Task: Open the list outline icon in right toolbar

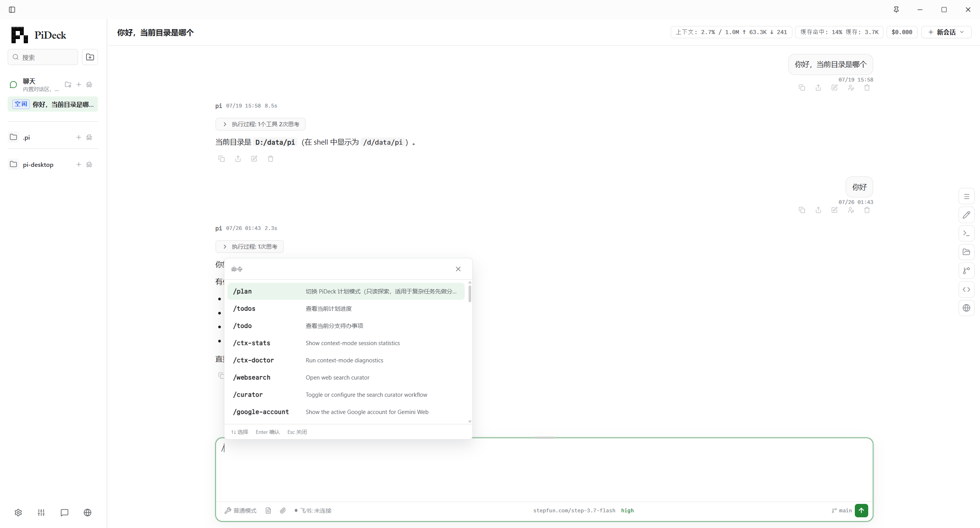Action: click(x=967, y=197)
